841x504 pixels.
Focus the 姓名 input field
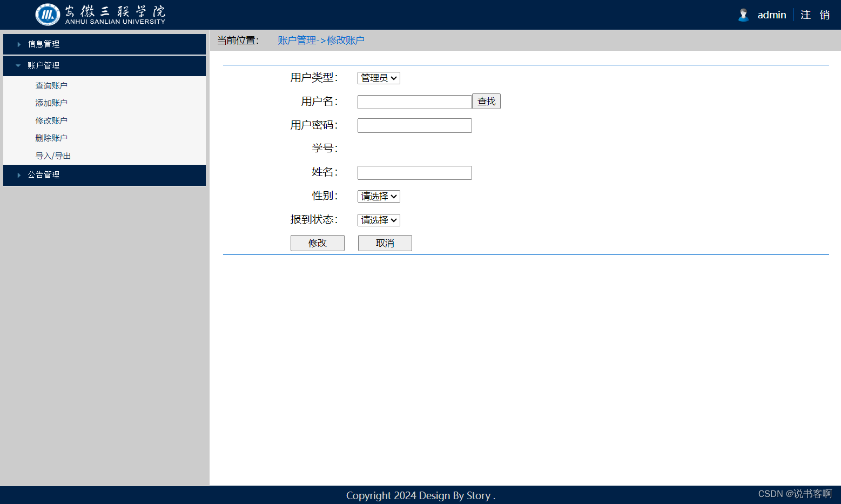click(x=415, y=173)
